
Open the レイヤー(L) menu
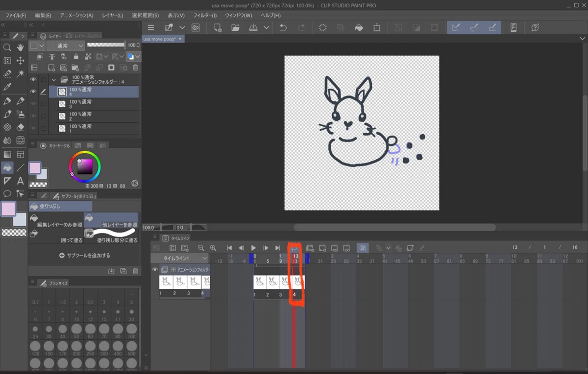tap(113, 15)
